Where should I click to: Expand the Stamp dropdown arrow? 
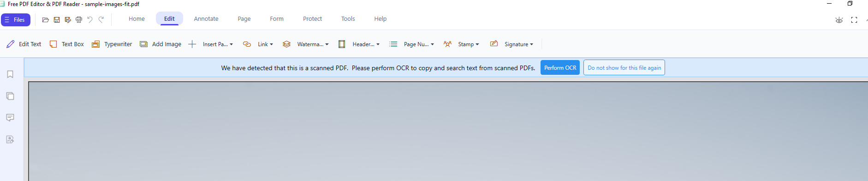(x=477, y=44)
